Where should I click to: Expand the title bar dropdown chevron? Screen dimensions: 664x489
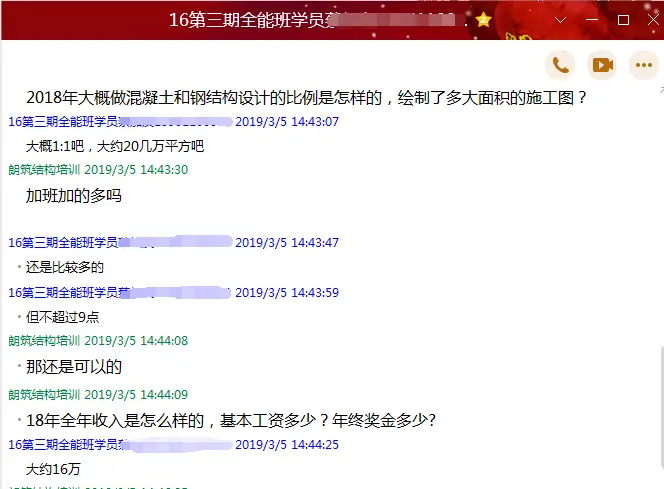(x=561, y=20)
